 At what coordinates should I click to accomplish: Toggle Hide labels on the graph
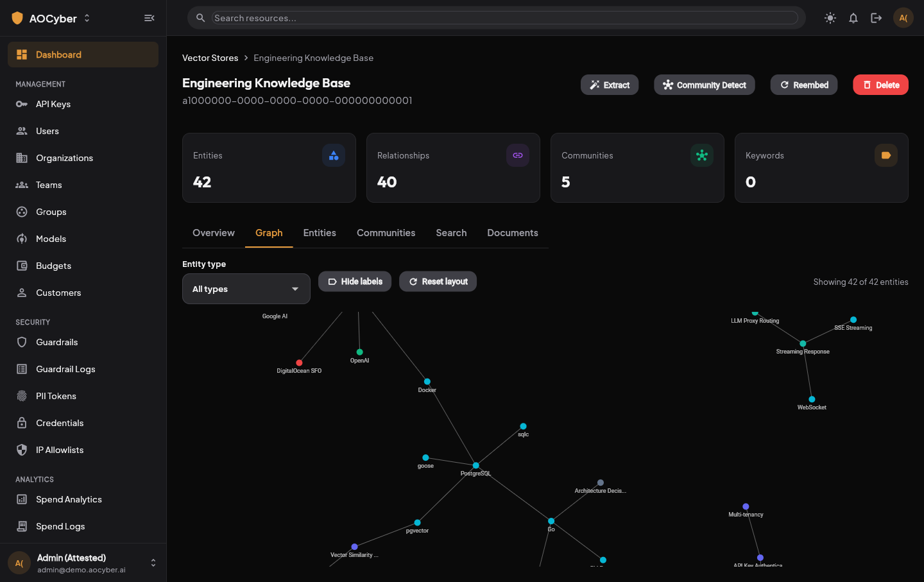tap(355, 282)
